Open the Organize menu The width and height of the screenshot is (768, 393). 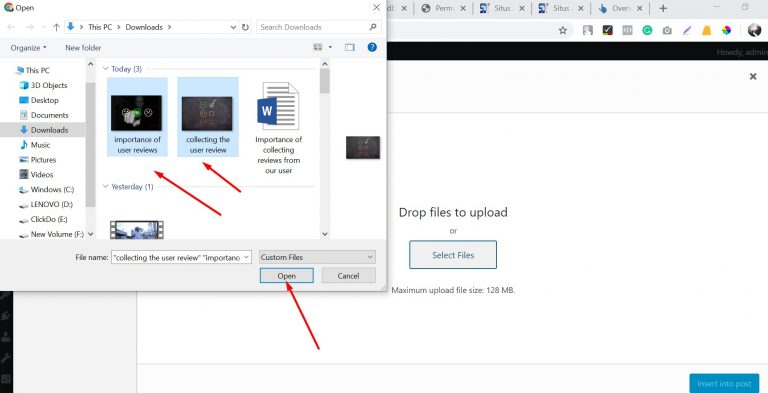coord(28,48)
